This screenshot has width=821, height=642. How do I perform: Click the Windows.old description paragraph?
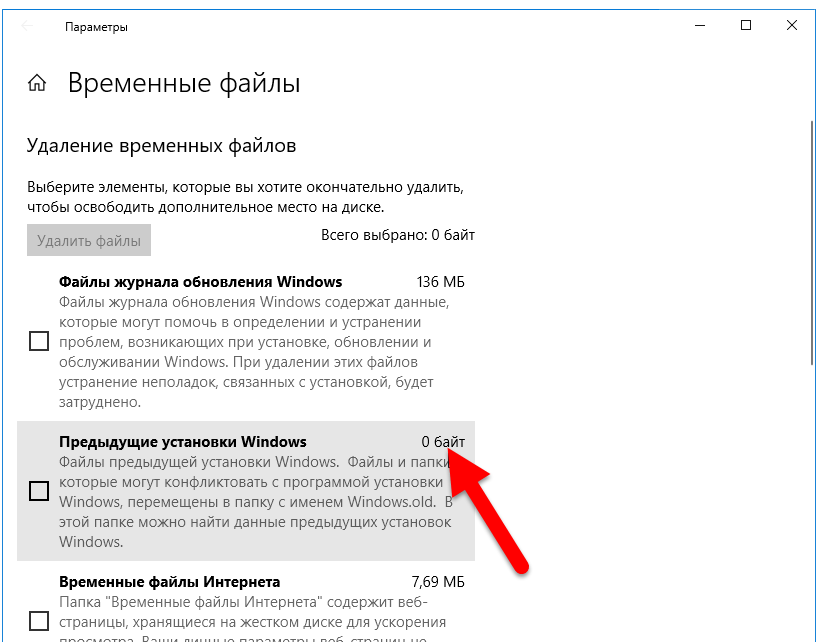tap(256, 502)
